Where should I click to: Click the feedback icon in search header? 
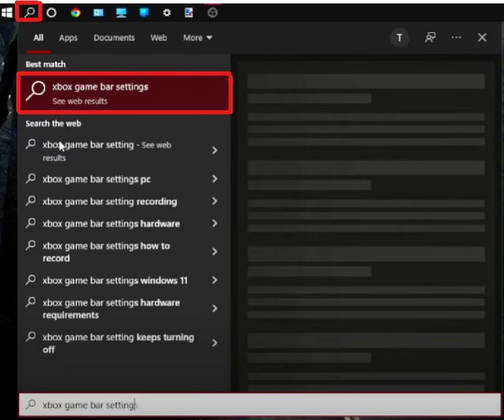(x=431, y=38)
